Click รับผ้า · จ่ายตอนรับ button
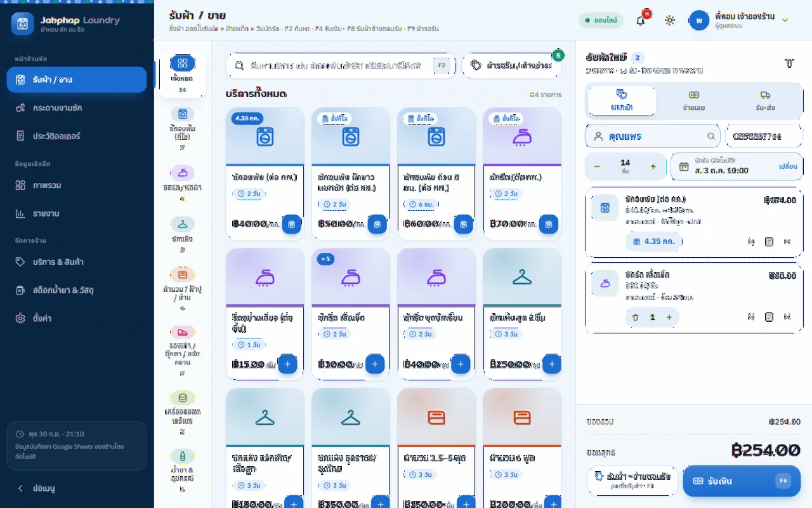This screenshot has width=812, height=508. coord(632,481)
